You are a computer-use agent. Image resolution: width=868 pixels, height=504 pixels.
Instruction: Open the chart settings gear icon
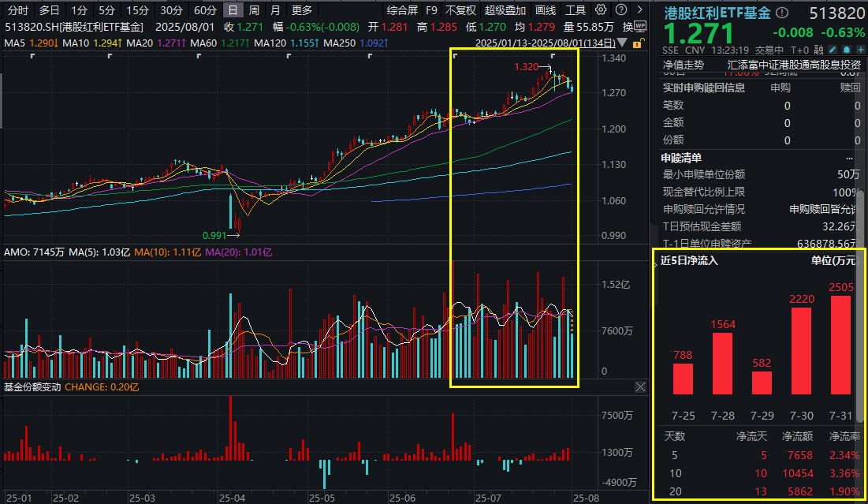[x=600, y=9]
